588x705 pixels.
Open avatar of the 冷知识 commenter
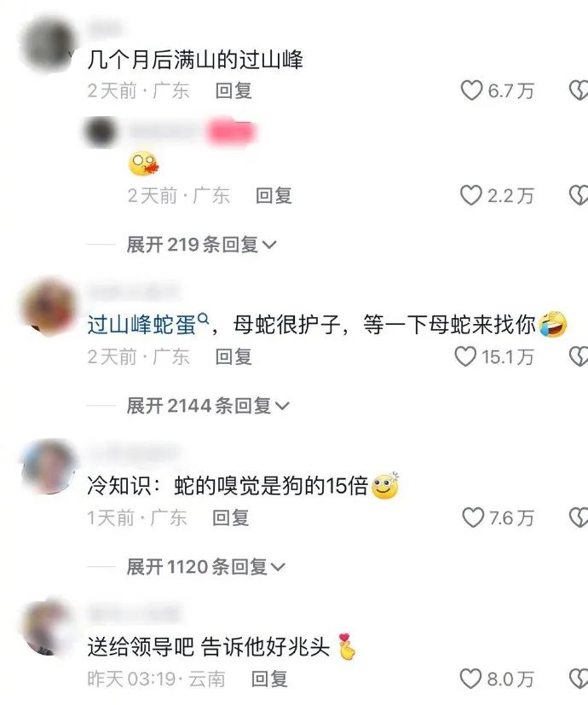point(49,466)
